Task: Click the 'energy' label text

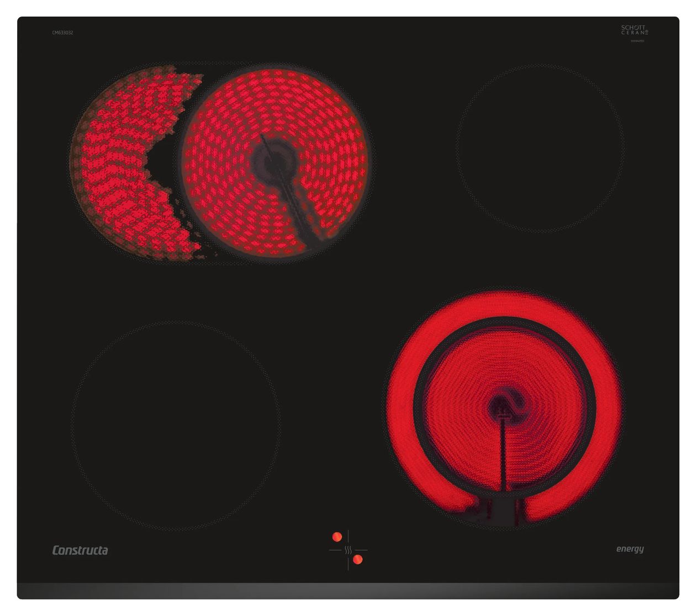Action: (x=630, y=549)
